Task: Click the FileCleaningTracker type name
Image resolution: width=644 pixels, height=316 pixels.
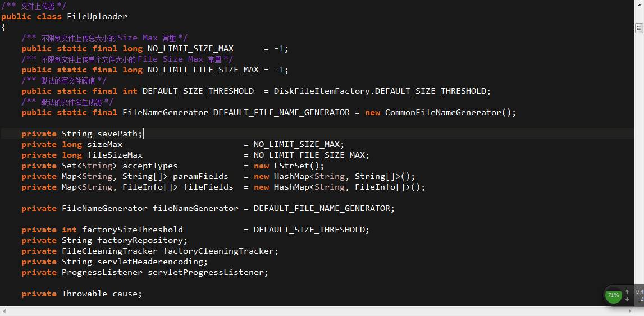Action: tap(109, 251)
